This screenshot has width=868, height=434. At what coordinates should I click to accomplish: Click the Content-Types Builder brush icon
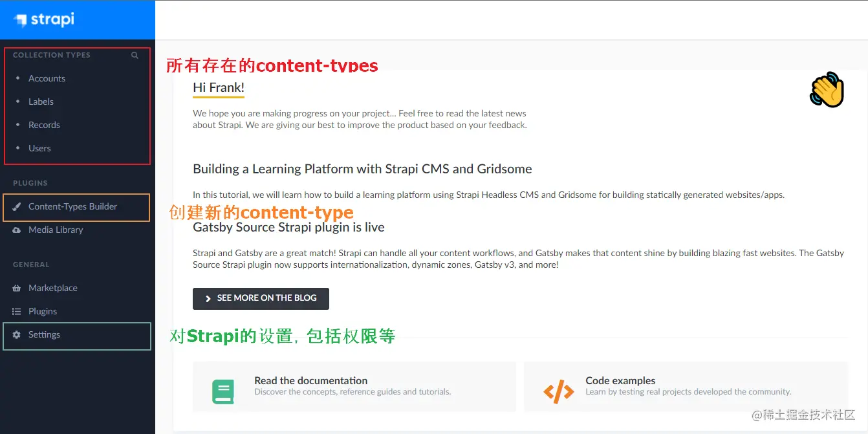[17, 207]
